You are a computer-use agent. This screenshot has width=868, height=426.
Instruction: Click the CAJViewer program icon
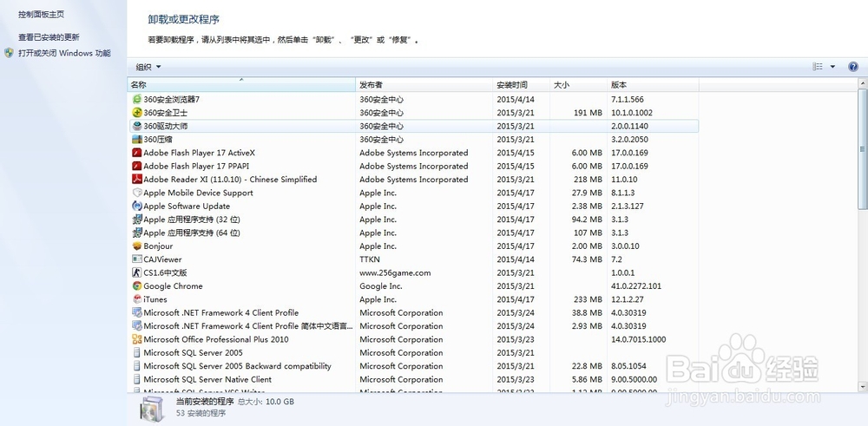[x=137, y=259]
